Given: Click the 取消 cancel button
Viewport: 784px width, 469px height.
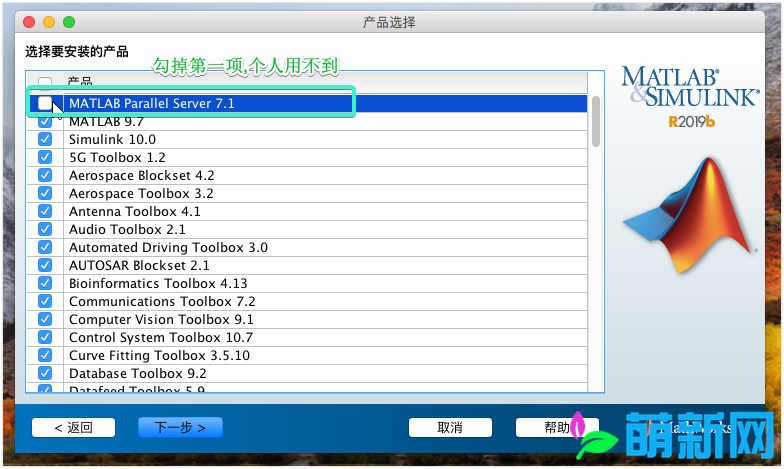Looking at the screenshot, I should [x=450, y=428].
